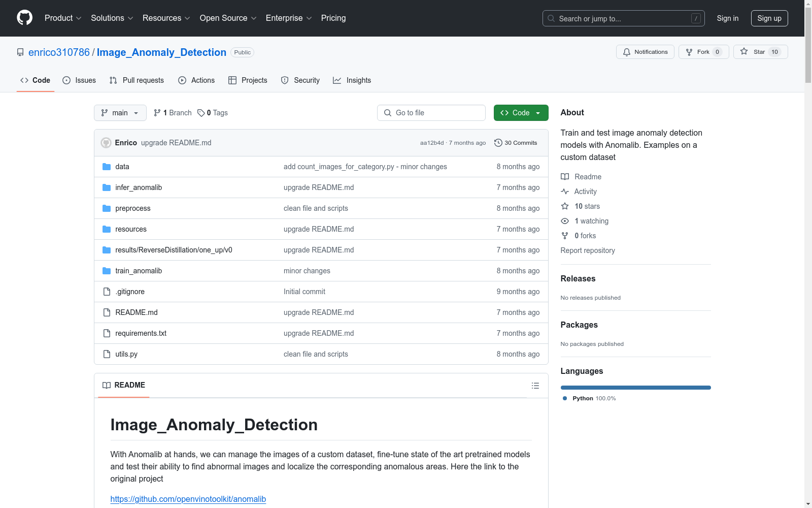
Task: Open the Packages heading link
Action: tap(579, 325)
